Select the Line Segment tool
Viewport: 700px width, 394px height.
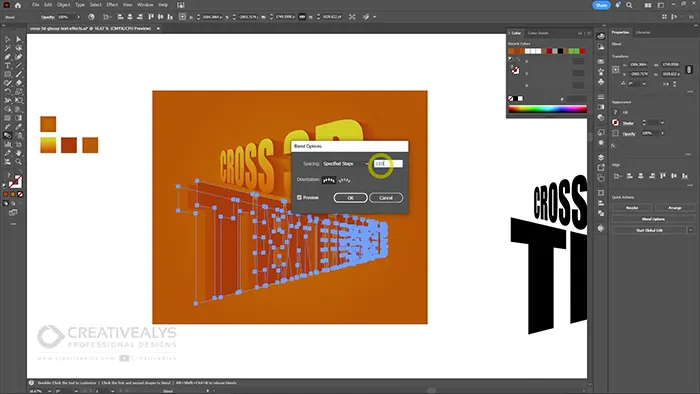tap(19, 66)
